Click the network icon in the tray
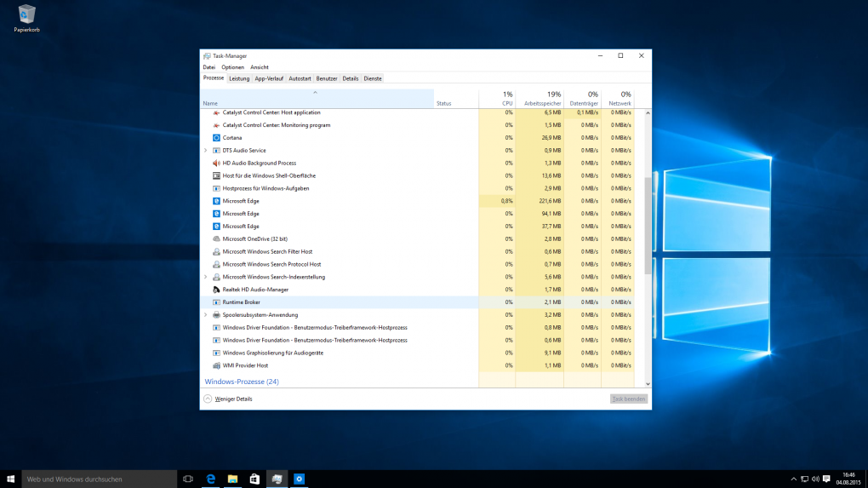The image size is (868, 488). pos(804,479)
